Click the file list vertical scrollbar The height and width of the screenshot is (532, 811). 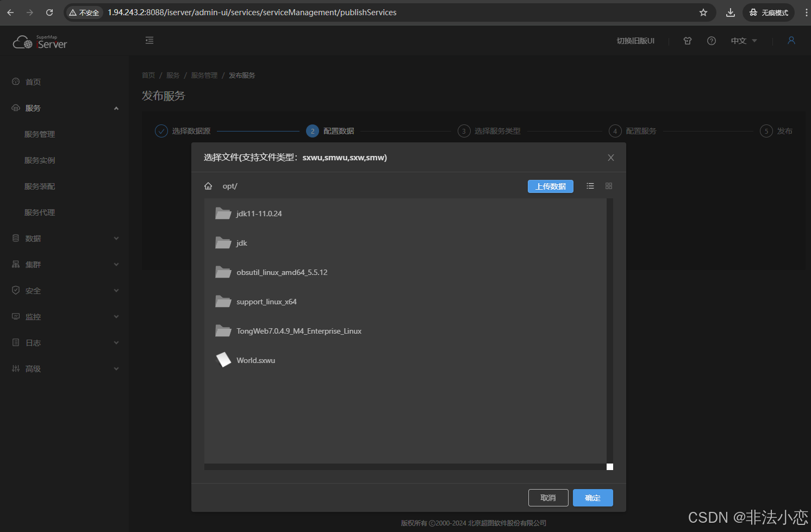click(610, 330)
